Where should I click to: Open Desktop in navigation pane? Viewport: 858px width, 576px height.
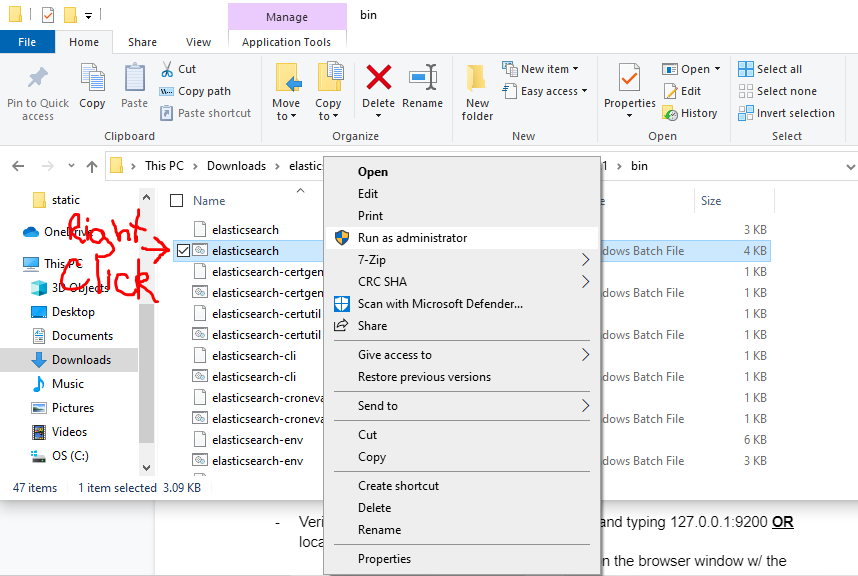(73, 312)
